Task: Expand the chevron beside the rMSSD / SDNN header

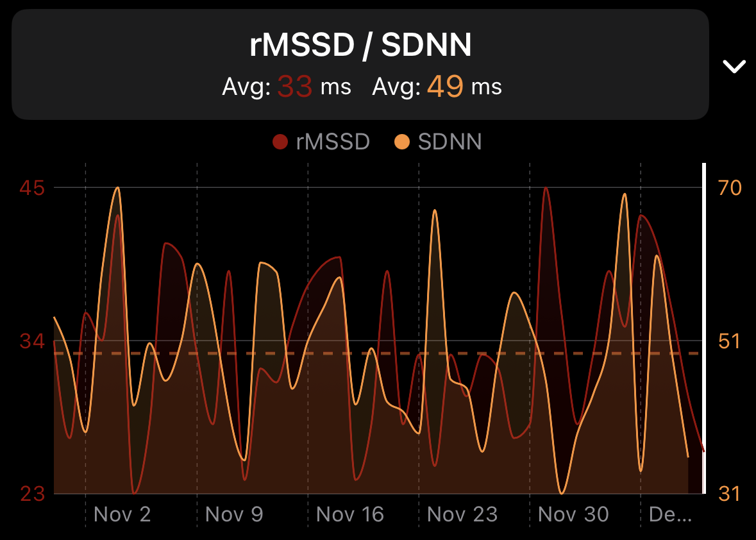Action: (x=734, y=66)
